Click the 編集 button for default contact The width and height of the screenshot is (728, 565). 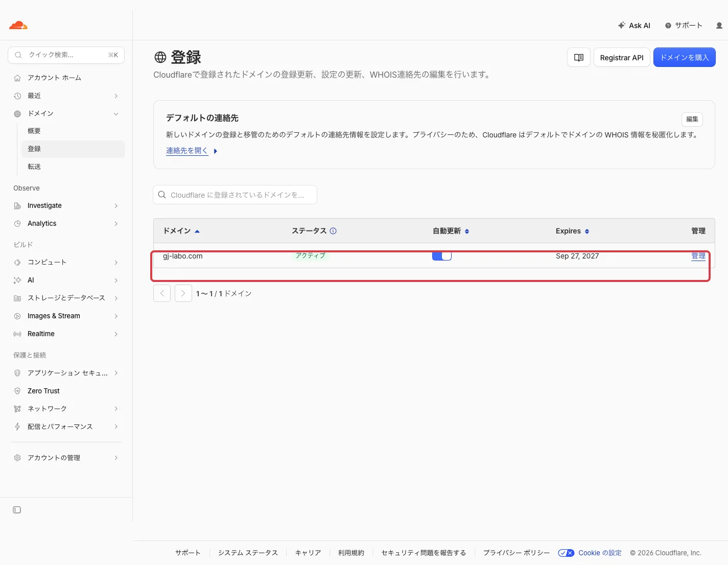[692, 119]
